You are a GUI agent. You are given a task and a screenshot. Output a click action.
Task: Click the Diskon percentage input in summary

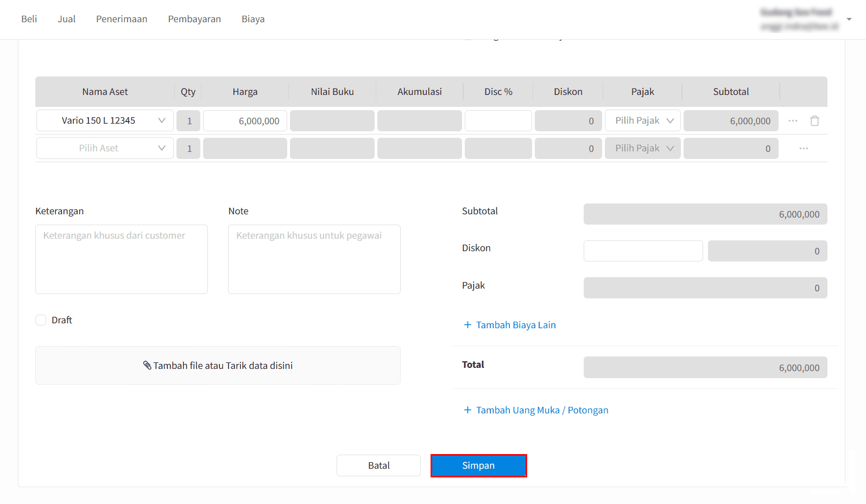[643, 251]
